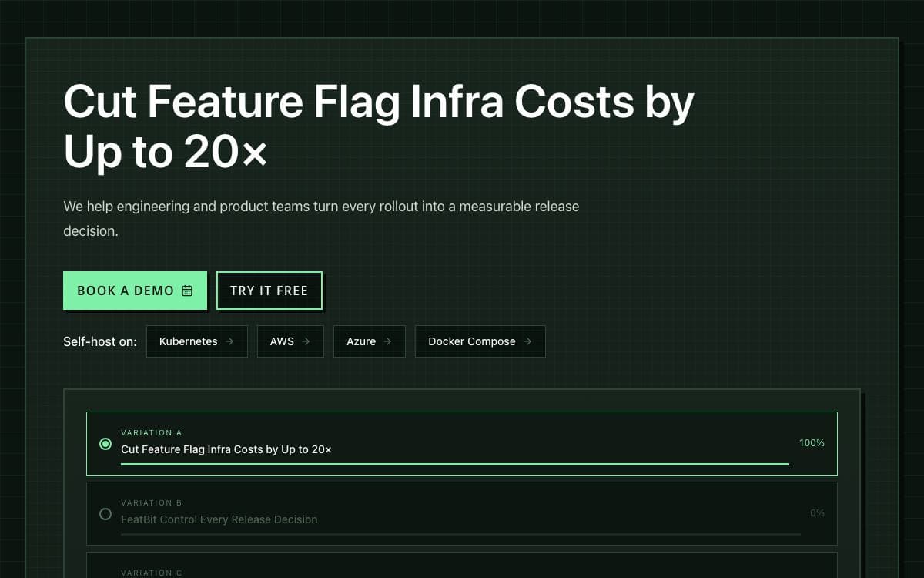Click the 'FeatBit Control Every Release Decision' text

pos(219,519)
